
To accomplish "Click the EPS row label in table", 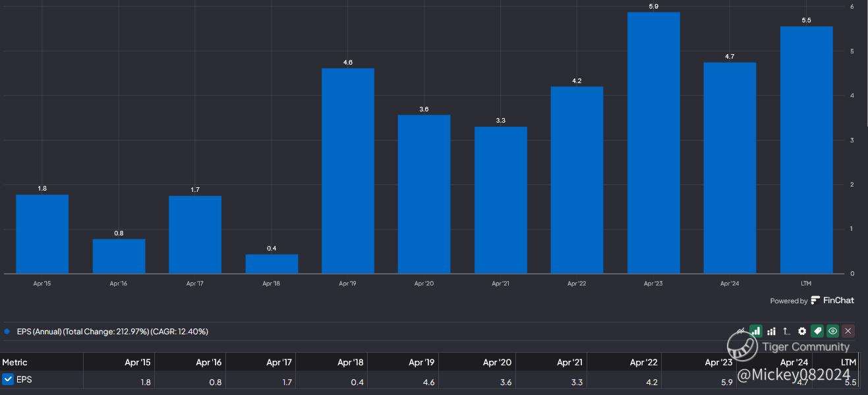I will click(x=24, y=379).
